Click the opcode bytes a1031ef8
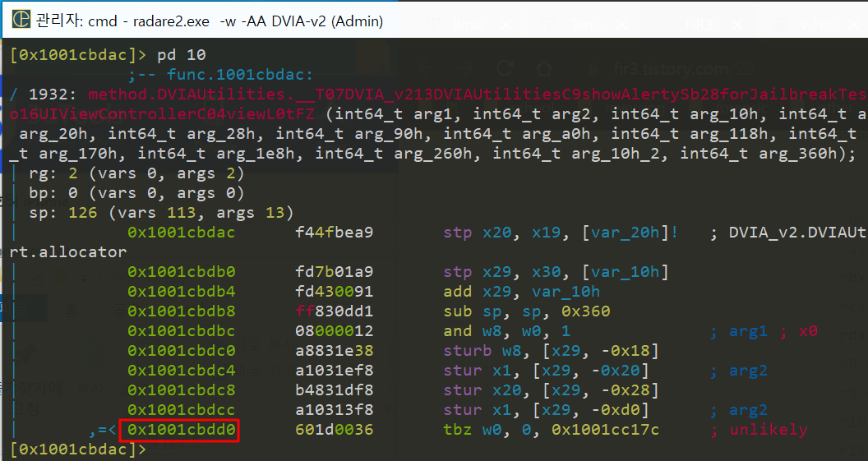Screen dimensions: 868x461 [335, 371]
